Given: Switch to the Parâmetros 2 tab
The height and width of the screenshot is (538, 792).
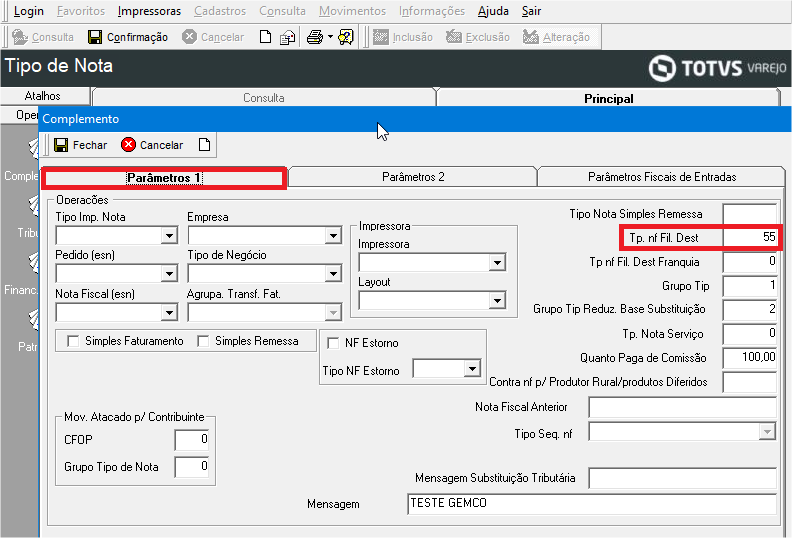Looking at the screenshot, I should [x=413, y=177].
